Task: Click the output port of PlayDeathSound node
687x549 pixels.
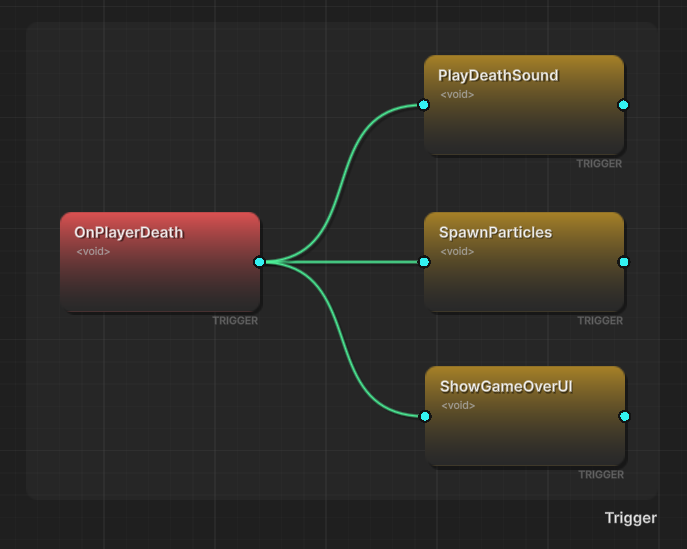Action: tap(623, 105)
